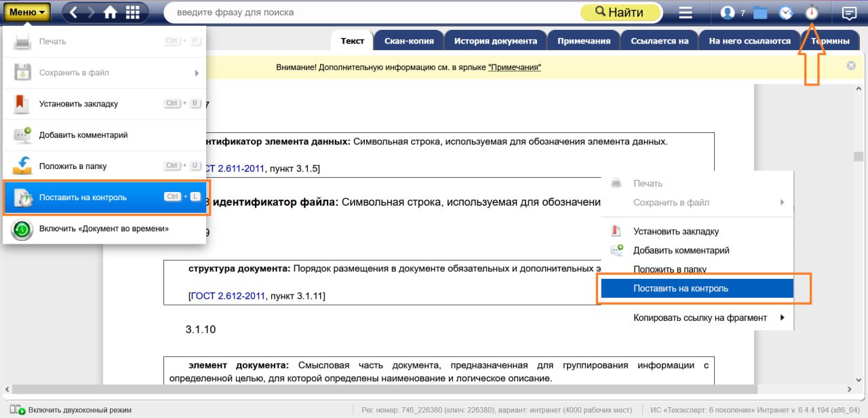Click the home icon in navigation bar

pyautogui.click(x=110, y=12)
